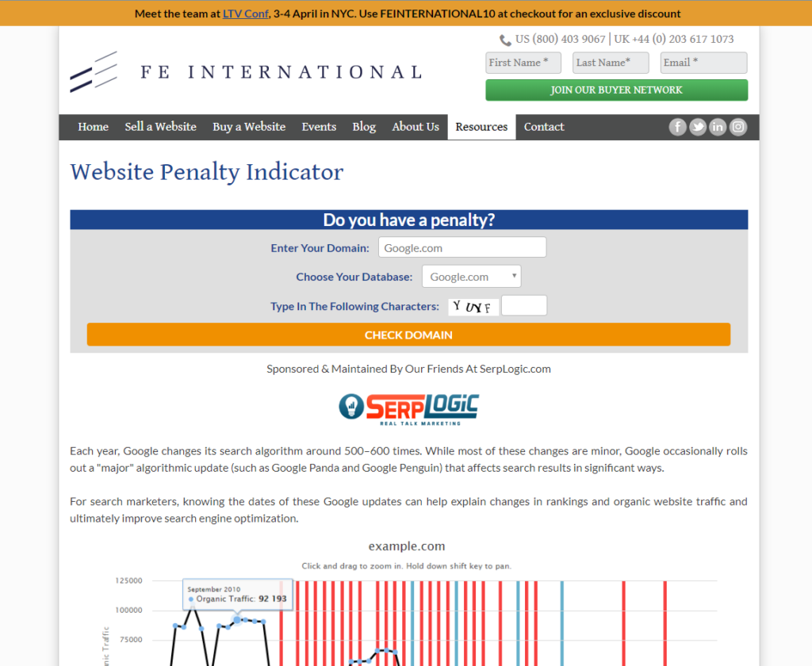Select the Resources tab
812x666 pixels.
[481, 127]
